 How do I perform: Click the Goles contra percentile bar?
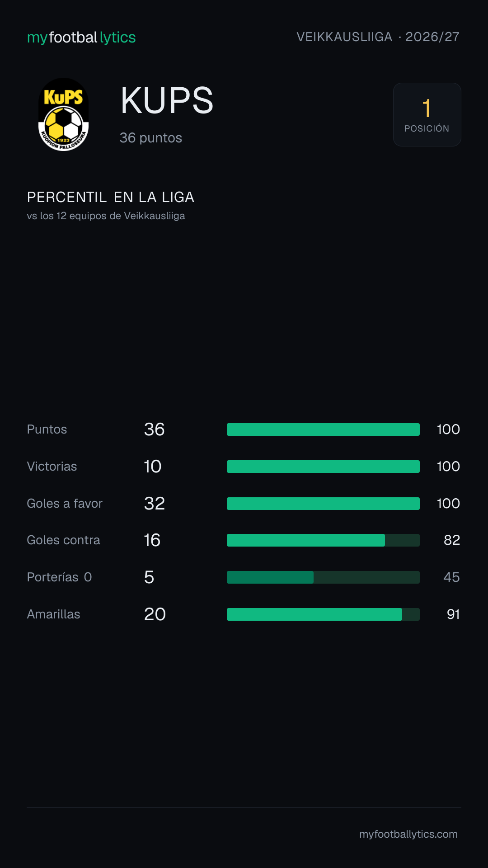(323, 540)
